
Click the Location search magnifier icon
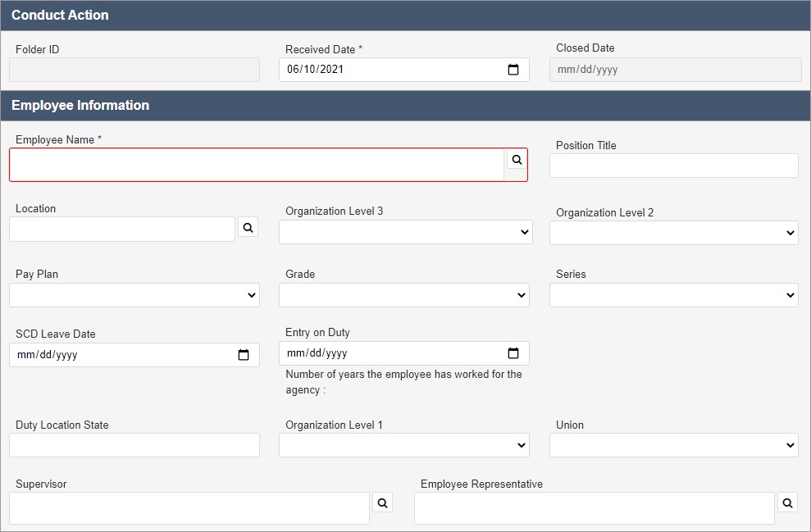(x=248, y=228)
